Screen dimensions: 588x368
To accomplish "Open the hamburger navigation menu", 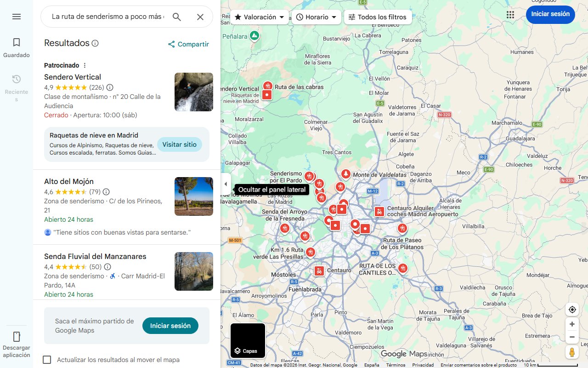I will pyautogui.click(x=17, y=17).
